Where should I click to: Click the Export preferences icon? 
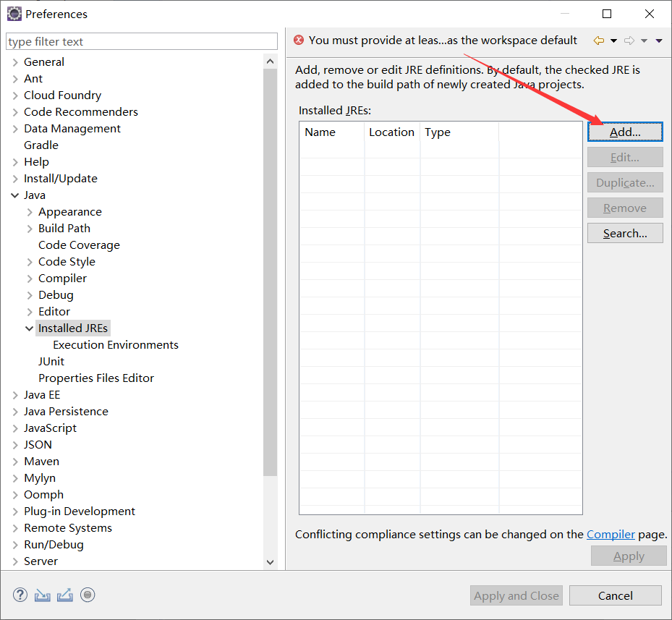64,595
